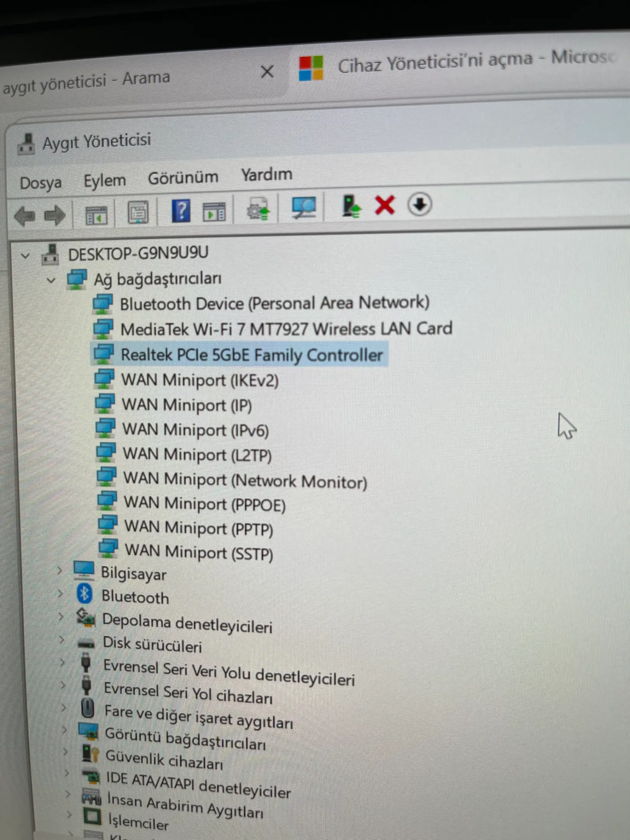Expand the Evrensel Seri Yol cihazları category
Image resolution: width=630 pixels, height=840 pixels.
point(63,684)
